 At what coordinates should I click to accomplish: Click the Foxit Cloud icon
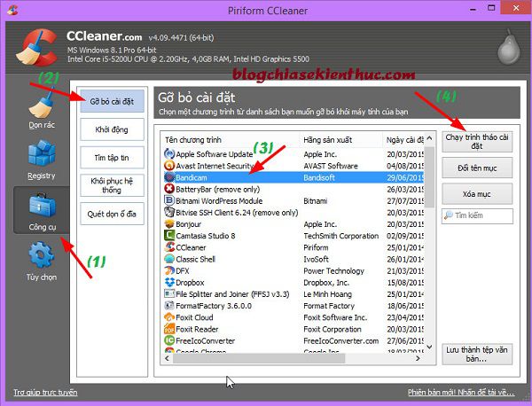click(x=169, y=317)
